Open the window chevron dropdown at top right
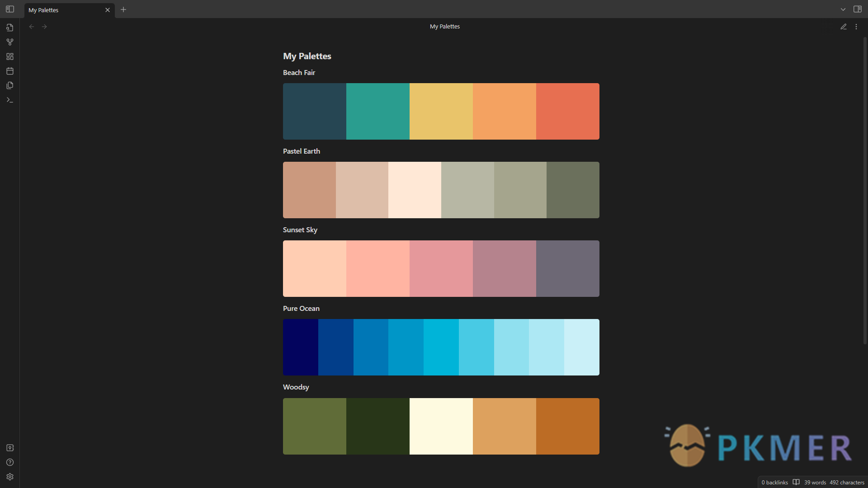 [x=843, y=9]
